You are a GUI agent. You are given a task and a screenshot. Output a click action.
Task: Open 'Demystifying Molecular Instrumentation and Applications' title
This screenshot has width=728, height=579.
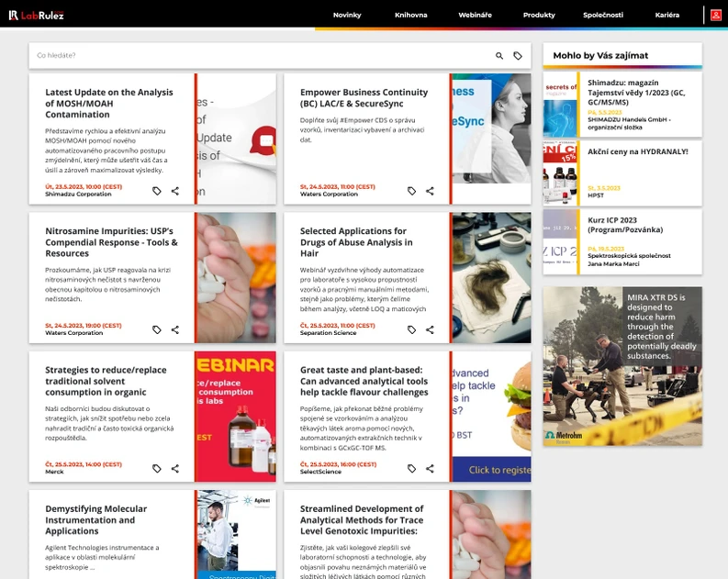[96, 519]
